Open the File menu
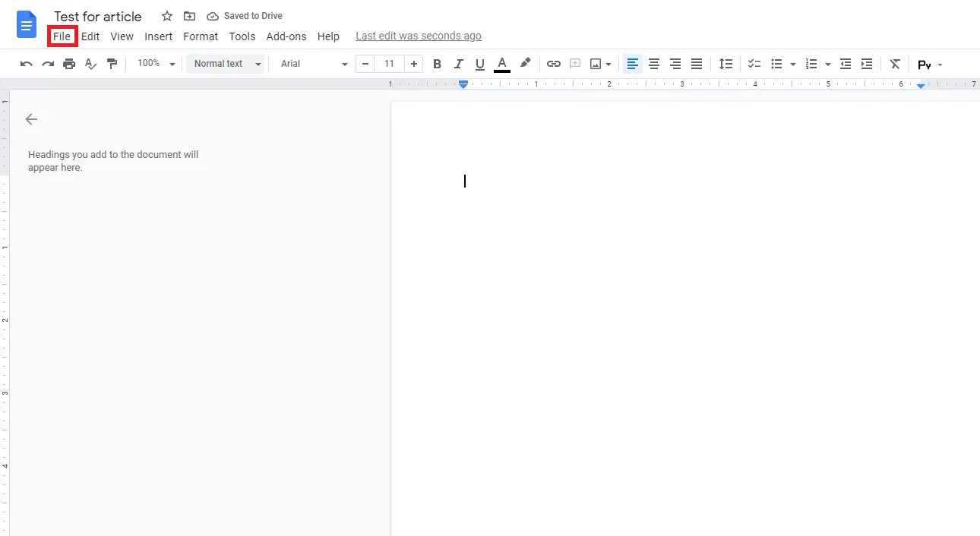 [62, 36]
